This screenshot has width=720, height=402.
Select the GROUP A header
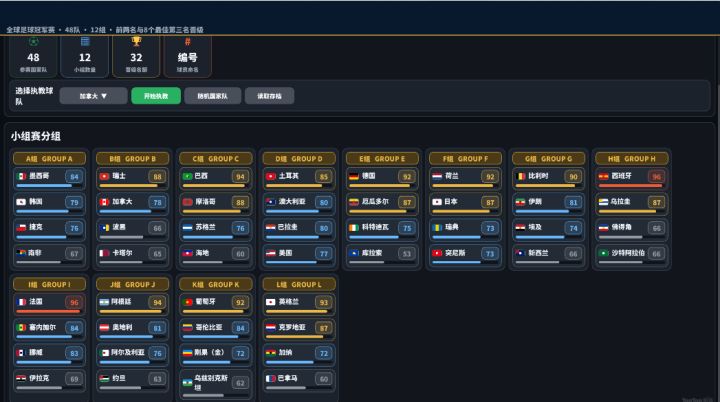(49, 159)
